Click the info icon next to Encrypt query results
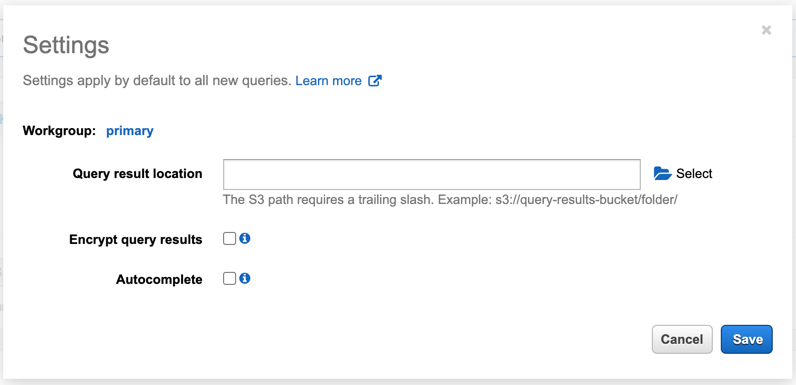796x385 pixels. [x=245, y=238]
